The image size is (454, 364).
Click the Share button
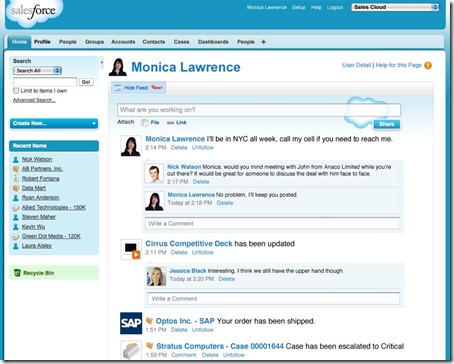(x=387, y=124)
